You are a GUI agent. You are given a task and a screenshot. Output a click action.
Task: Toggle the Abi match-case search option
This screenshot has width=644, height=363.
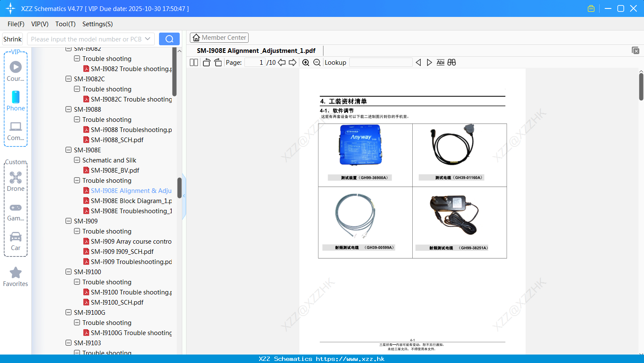[440, 62]
